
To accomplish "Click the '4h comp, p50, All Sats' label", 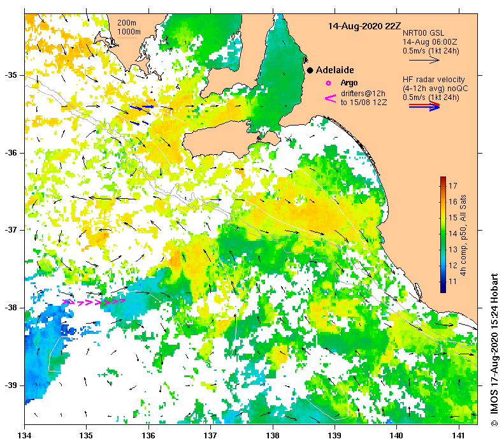I will 463,235.
